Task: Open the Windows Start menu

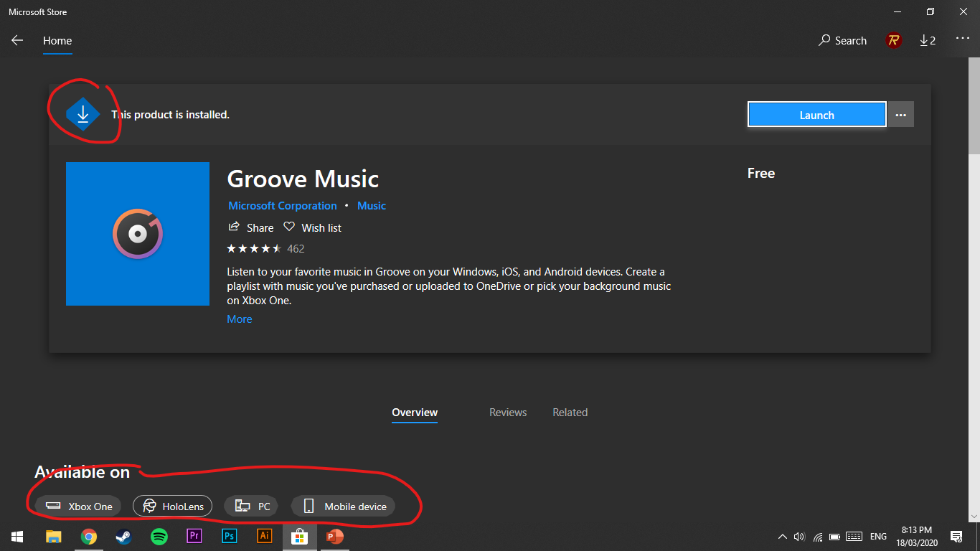Action: tap(17, 537)
